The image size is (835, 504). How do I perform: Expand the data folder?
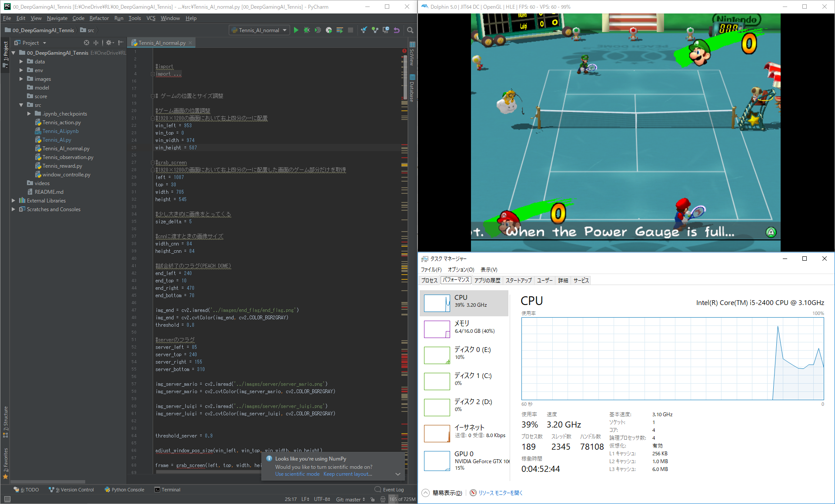21,62
